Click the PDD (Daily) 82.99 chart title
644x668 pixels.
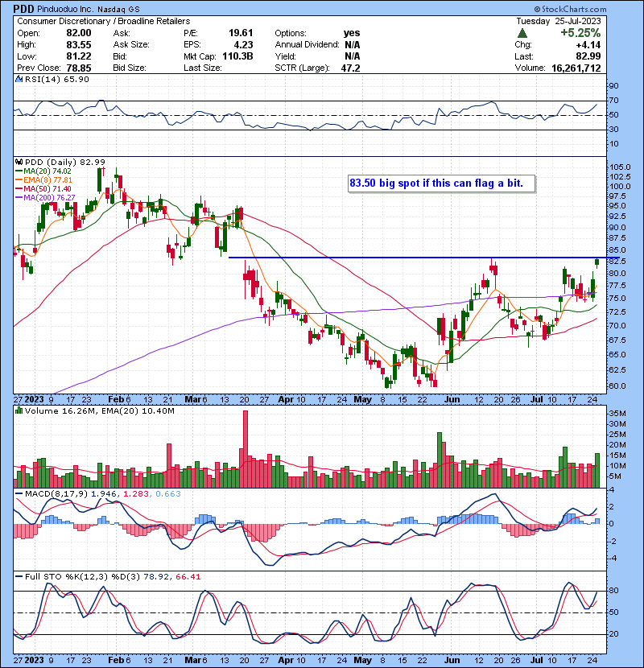(x=64, y=163)
